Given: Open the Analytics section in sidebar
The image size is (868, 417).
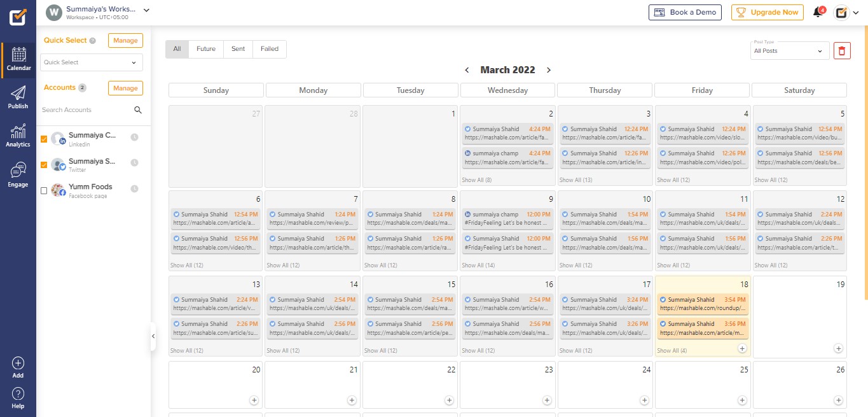Looking at the screenshot, I should 18,136.
